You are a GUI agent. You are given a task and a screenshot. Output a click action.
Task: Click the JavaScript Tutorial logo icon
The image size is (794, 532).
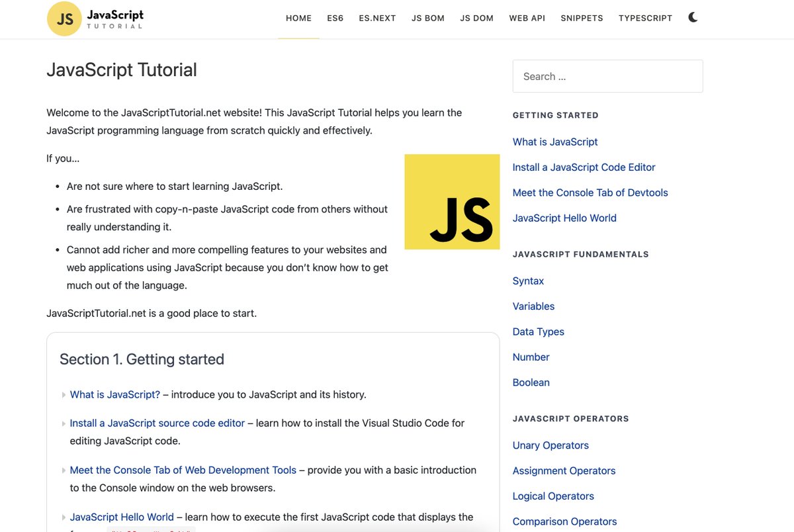[x=63, y=19]
